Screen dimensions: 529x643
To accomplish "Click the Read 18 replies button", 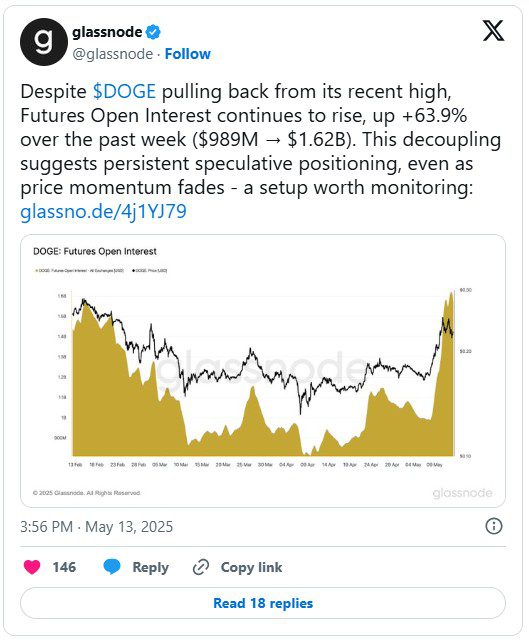I will pos(263,603).
